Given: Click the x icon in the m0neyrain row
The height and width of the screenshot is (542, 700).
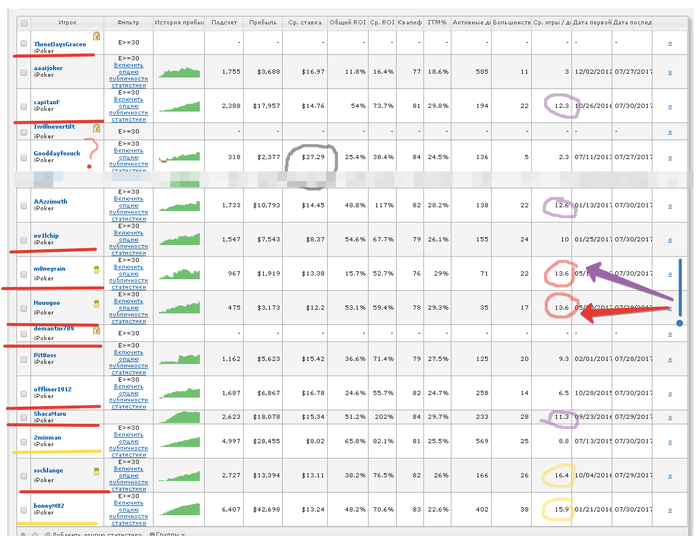Looking at the screenshot, I should click(x=670, y=274).
